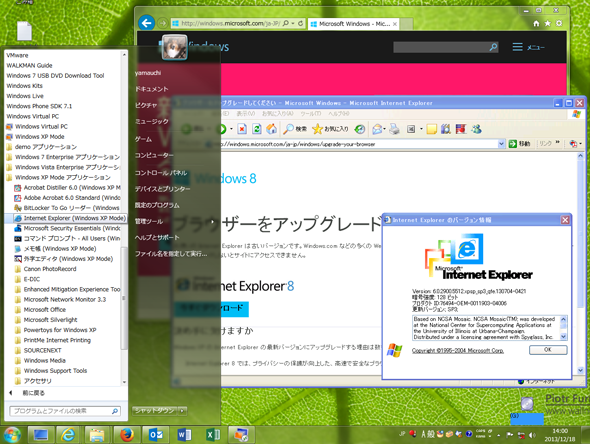Image resolution: width=590 pixels, height=444 pixels.
Task: Click the Refresh icon in Windows 7 IE address bar
Action: (301, 23)
